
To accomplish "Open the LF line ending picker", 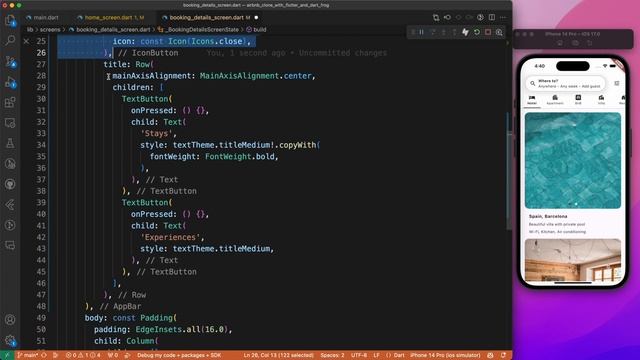I will 376,355.
